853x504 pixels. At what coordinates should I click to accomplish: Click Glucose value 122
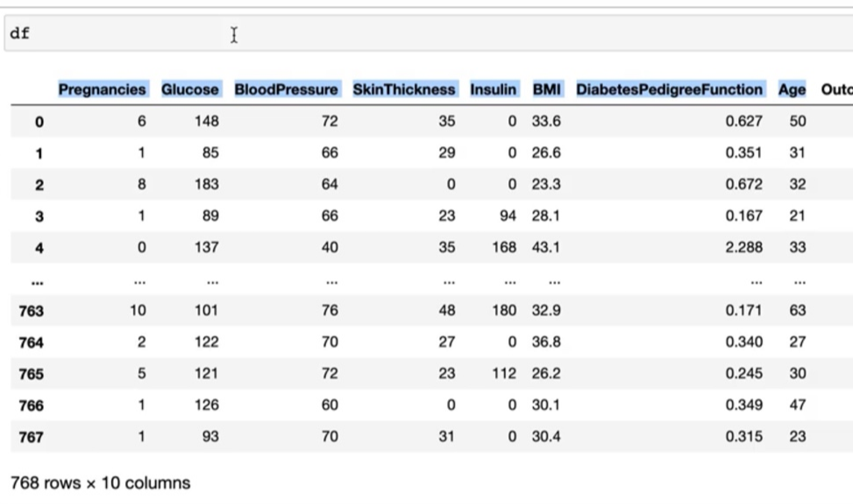pos(207,342)
